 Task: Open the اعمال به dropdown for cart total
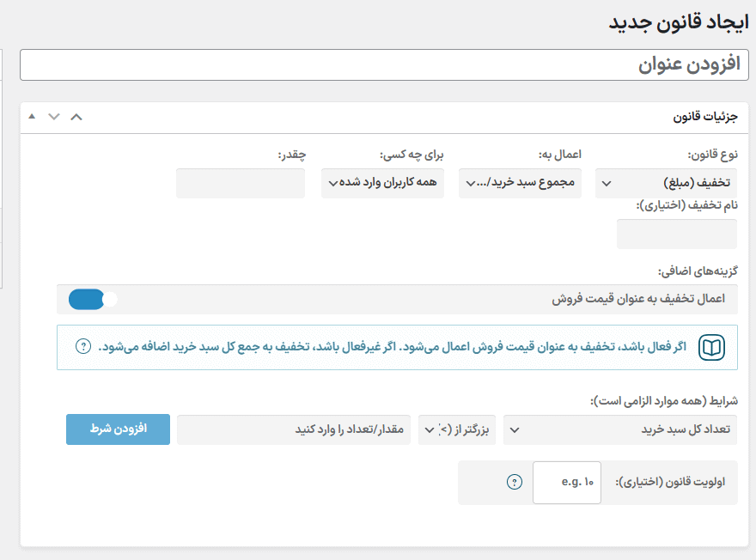(x=520, y=183)
